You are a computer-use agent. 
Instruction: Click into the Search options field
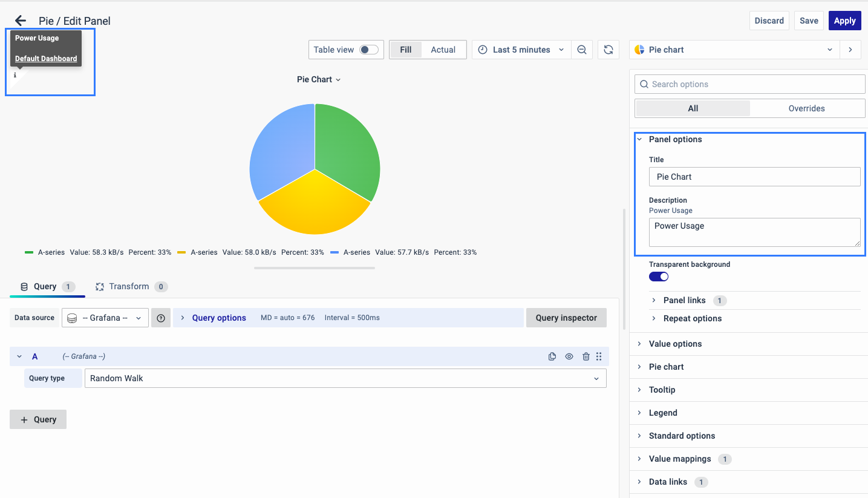tap(750, 84)
